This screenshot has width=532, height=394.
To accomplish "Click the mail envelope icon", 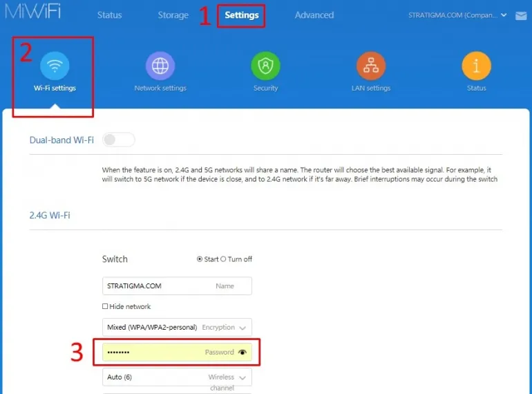I will tap(520, 15).
